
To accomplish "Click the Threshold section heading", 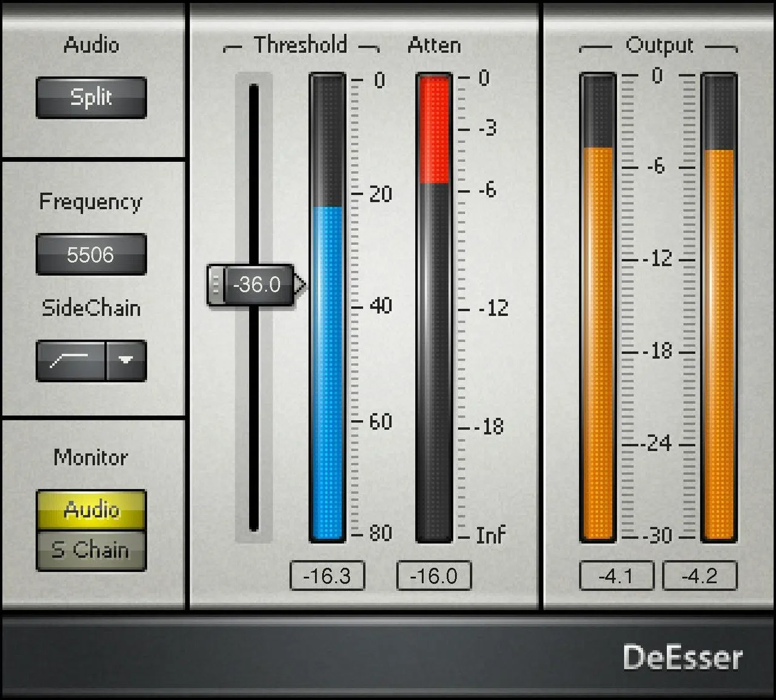I will click(x=301, y=45).
